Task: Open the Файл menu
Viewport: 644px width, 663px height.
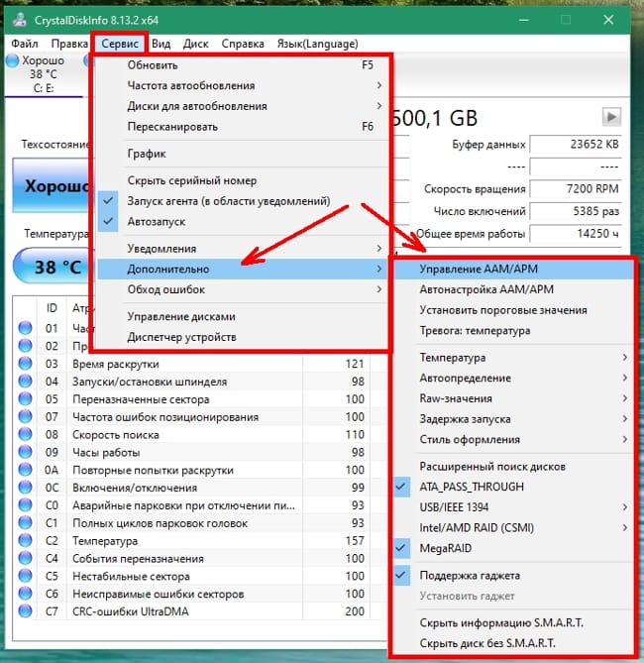Action: point(25,44)
